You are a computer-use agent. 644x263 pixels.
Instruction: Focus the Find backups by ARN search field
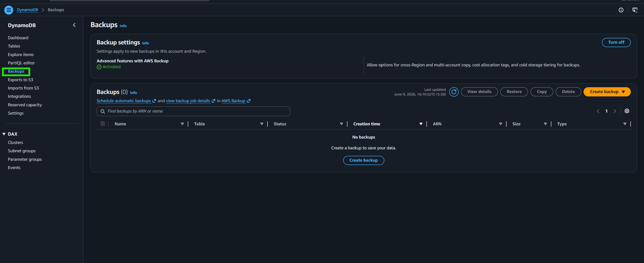click(x=193, y=111)
